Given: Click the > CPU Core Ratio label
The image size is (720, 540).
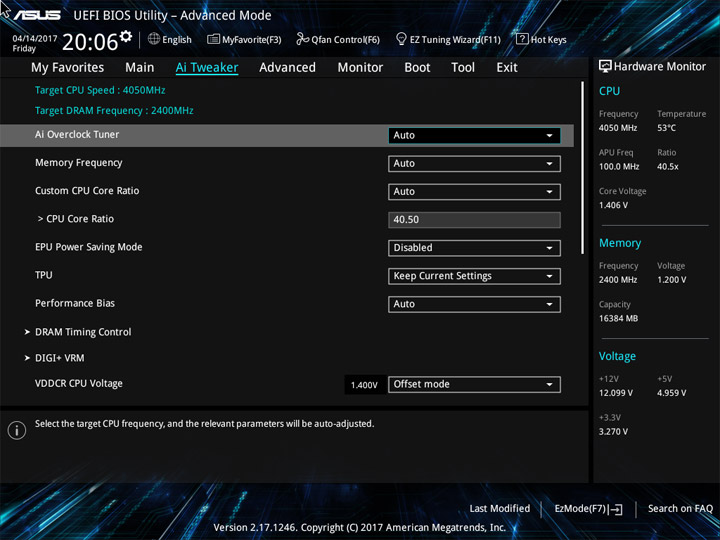Looking at the screenshot, I should coord(76,219).
